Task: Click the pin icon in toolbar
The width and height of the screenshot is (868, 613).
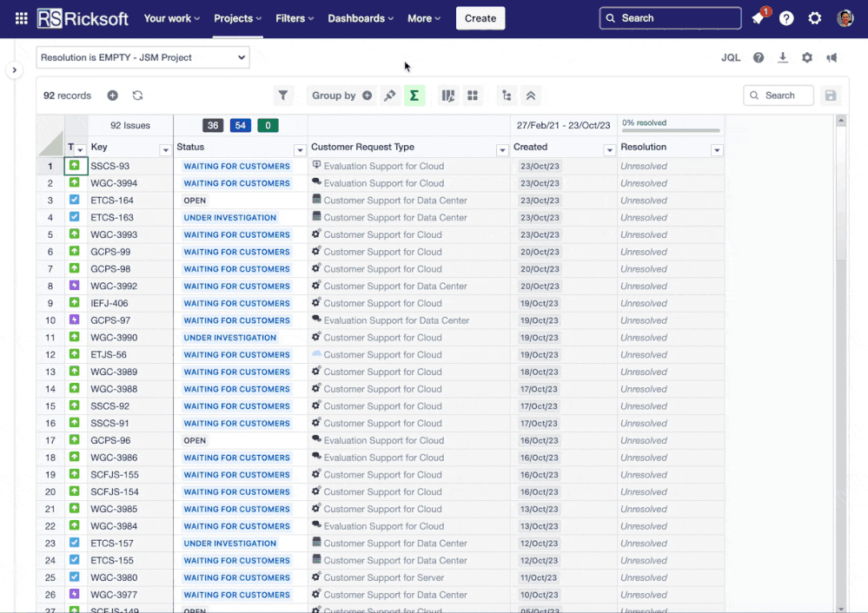Action: [x=390, y=96]
